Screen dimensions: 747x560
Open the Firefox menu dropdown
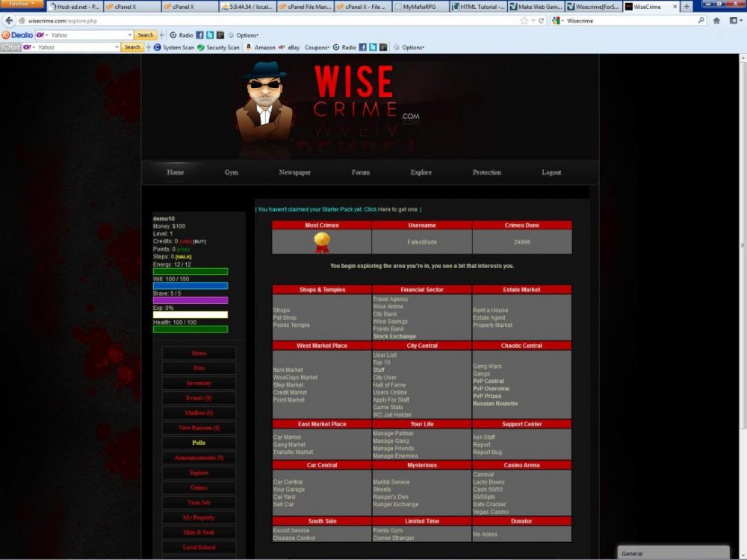[22, 4]
